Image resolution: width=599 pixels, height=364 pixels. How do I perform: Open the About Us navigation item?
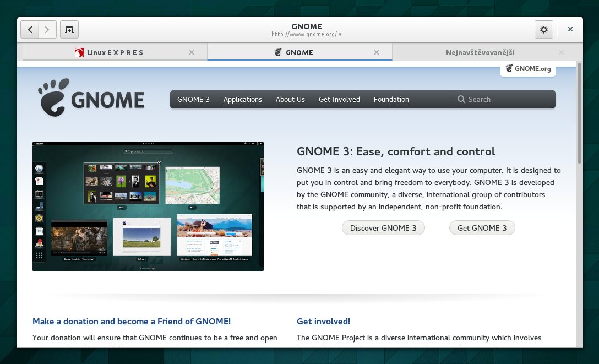tap(290, 99)
